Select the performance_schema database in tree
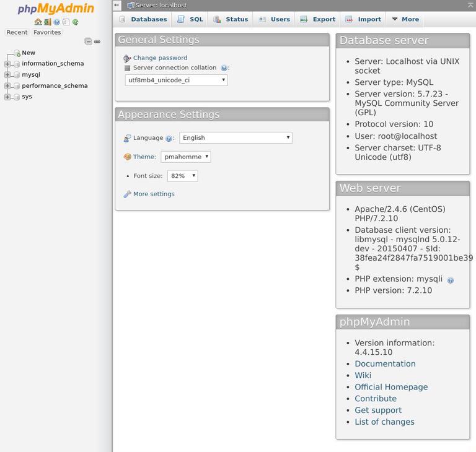The height and width of the screenshot is (452, 476). [55, 85]
